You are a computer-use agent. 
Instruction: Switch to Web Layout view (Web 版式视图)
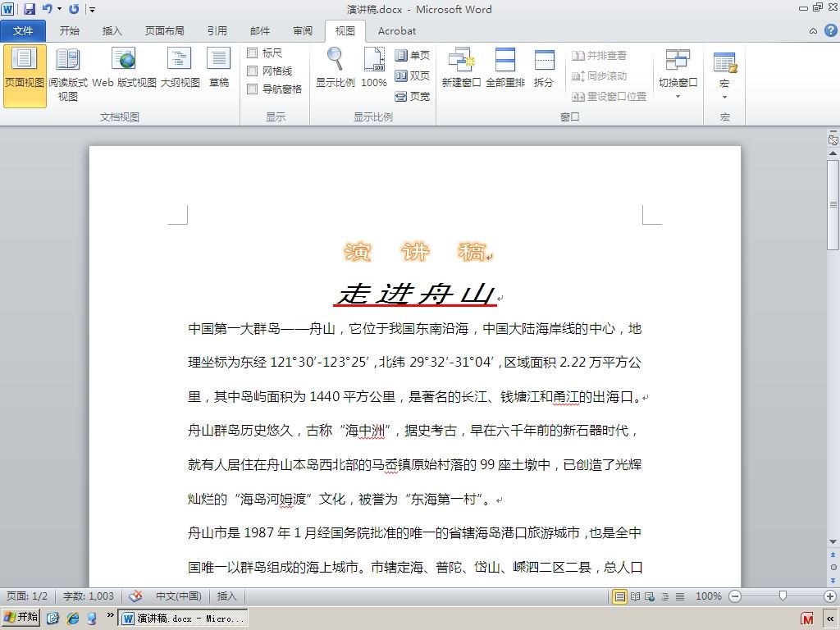pos(125,67)
